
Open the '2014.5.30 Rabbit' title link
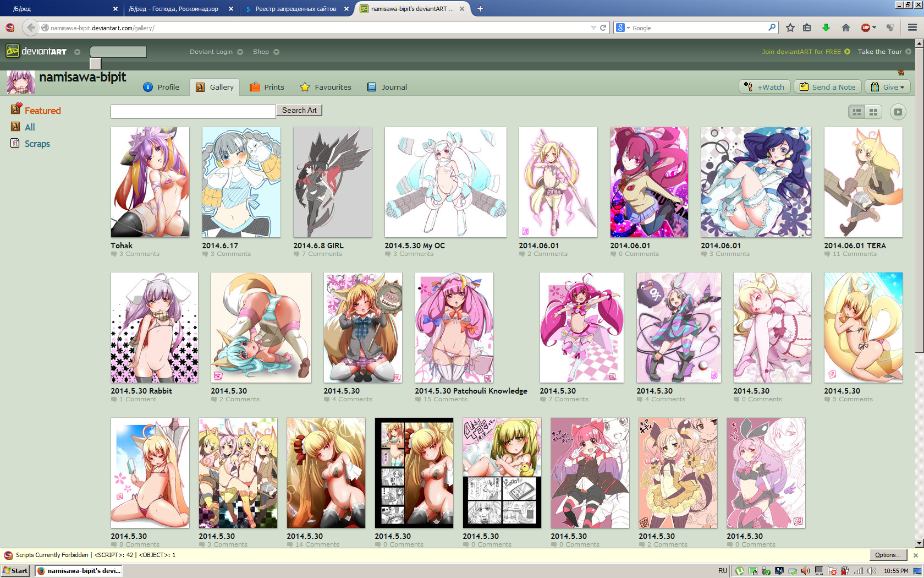coord(141,391)
